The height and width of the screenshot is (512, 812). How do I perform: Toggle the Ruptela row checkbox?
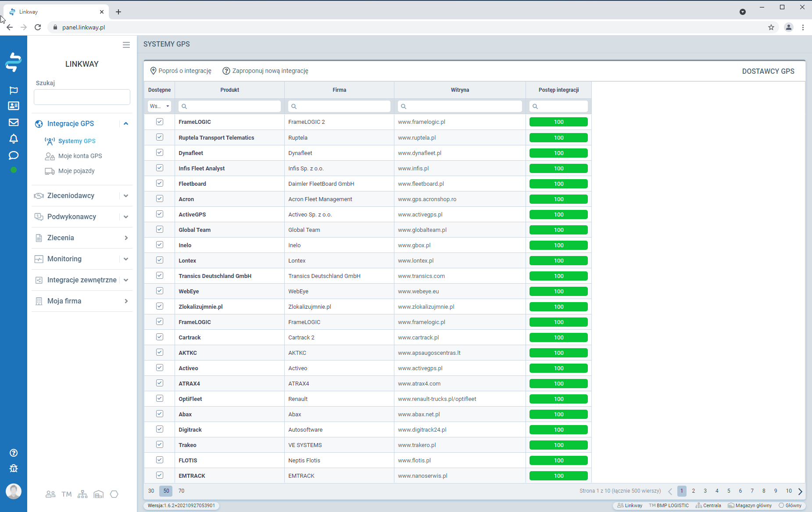click(160, 137)
